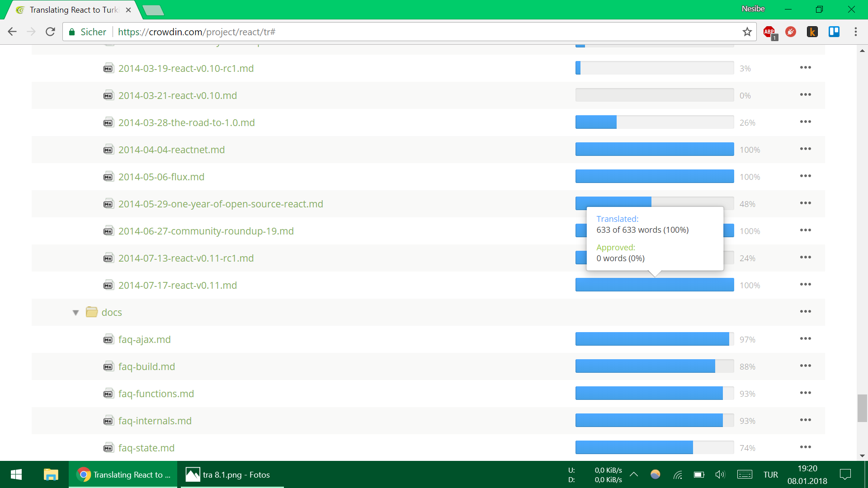Collapse the docs folder triangle
Screen dimensions: 868x488
75,312
